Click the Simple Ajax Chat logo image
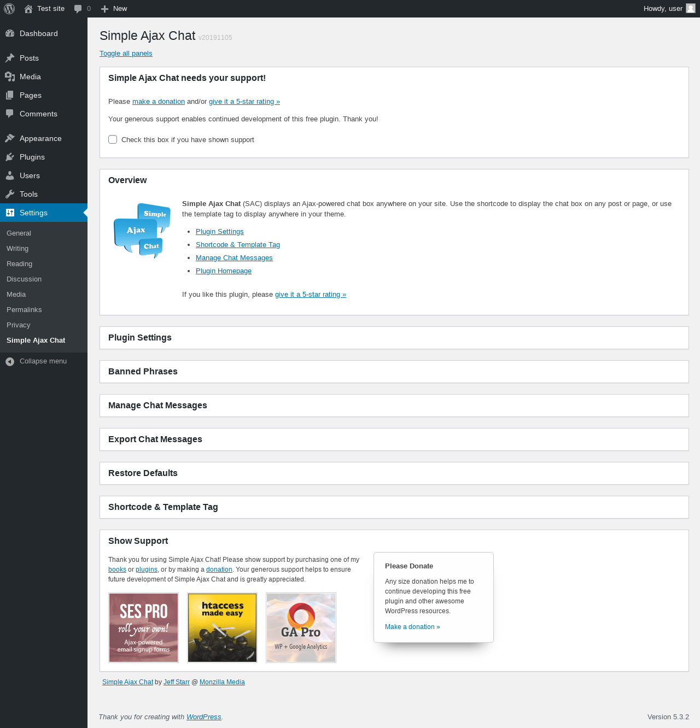 (x=142, y=231)
